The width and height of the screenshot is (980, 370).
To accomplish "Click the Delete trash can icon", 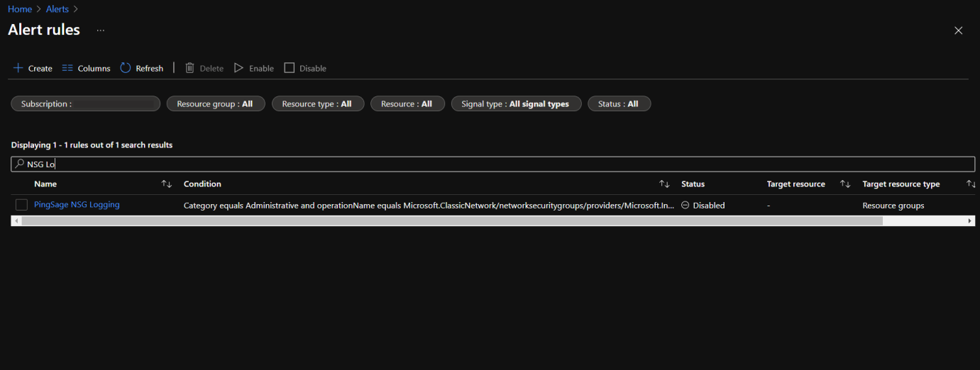I will (x=189, y=68).
